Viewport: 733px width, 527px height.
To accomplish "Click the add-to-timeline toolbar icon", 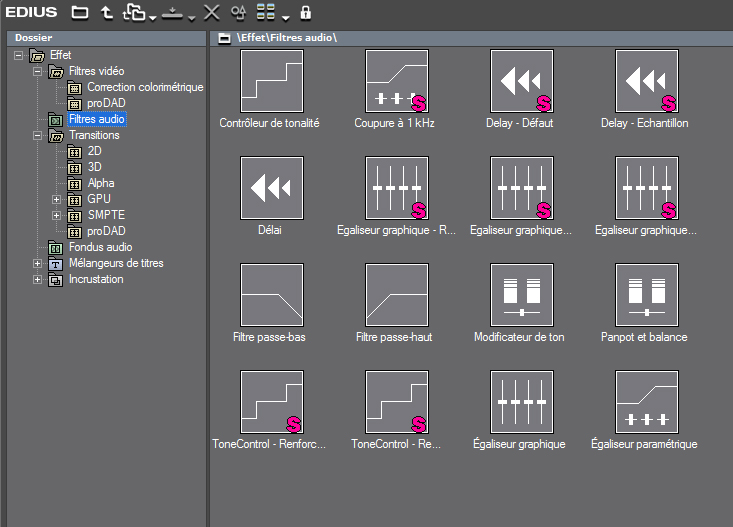I will (172, 14).
